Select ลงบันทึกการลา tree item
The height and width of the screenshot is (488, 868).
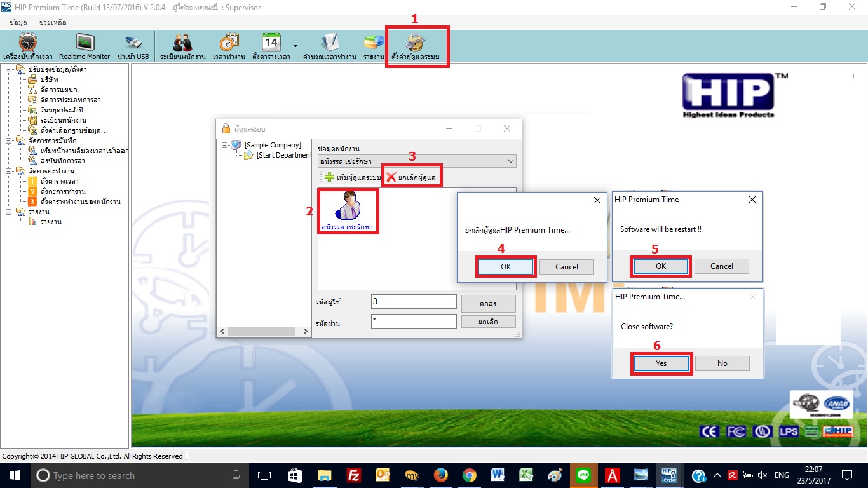coord(62,161)
